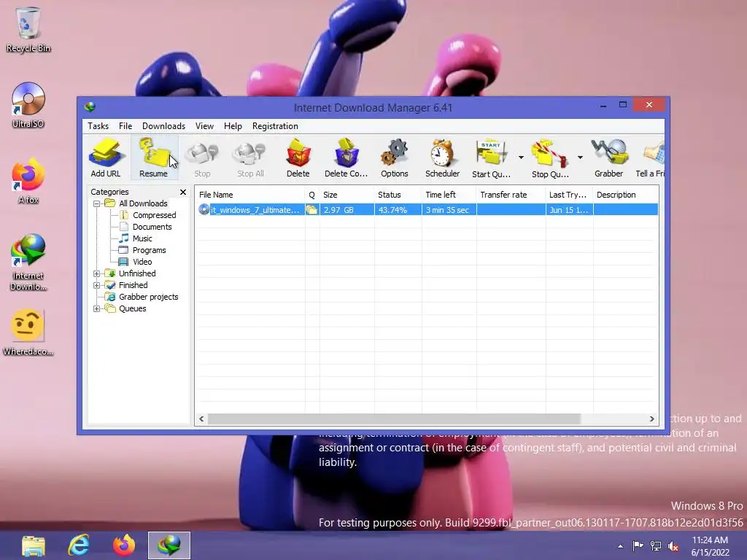
Task: Sort by the Q column header
Action: (x=312, y=195)
